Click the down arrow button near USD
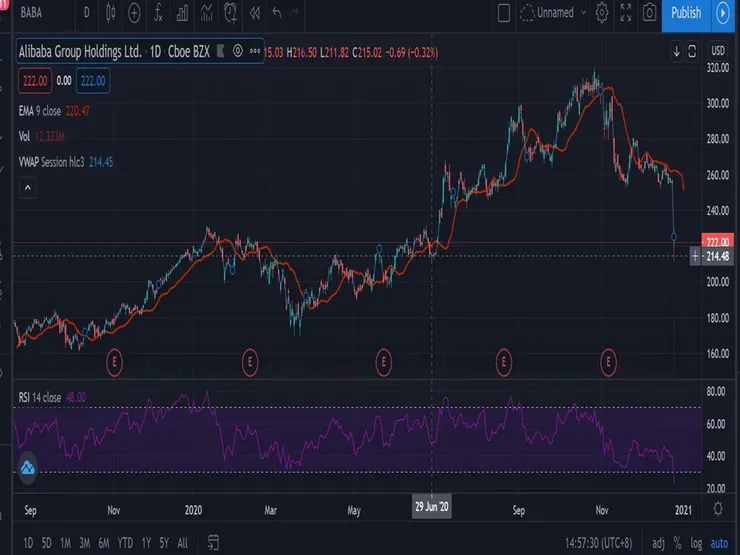This screenshot has width=740, height=555. tap(677, 51)
